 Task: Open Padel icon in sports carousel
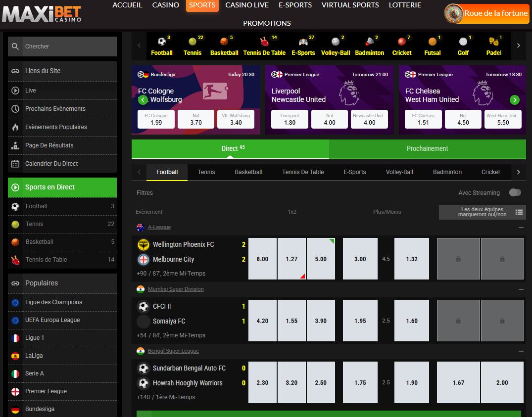click(494, 42)
